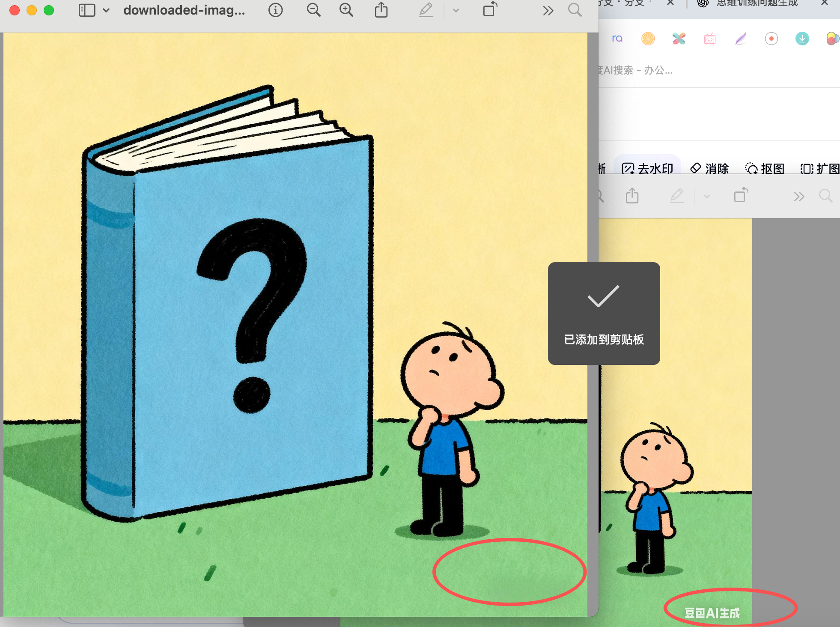Image resolution: width=840 pixels, height=627 pixels.
Task: Click the orange slice extension icon
Action: 648,39
